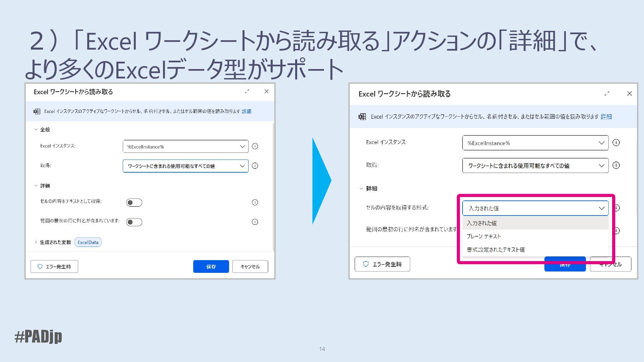Expand 生成された変数 section
Image resolution: width=644 pixels, height=362 pixels.
click(x=36, y=242)
